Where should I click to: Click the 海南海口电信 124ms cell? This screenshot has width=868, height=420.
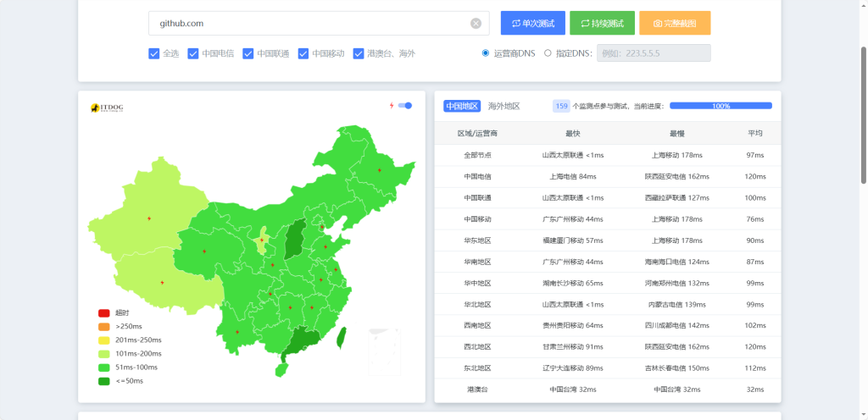677,262
